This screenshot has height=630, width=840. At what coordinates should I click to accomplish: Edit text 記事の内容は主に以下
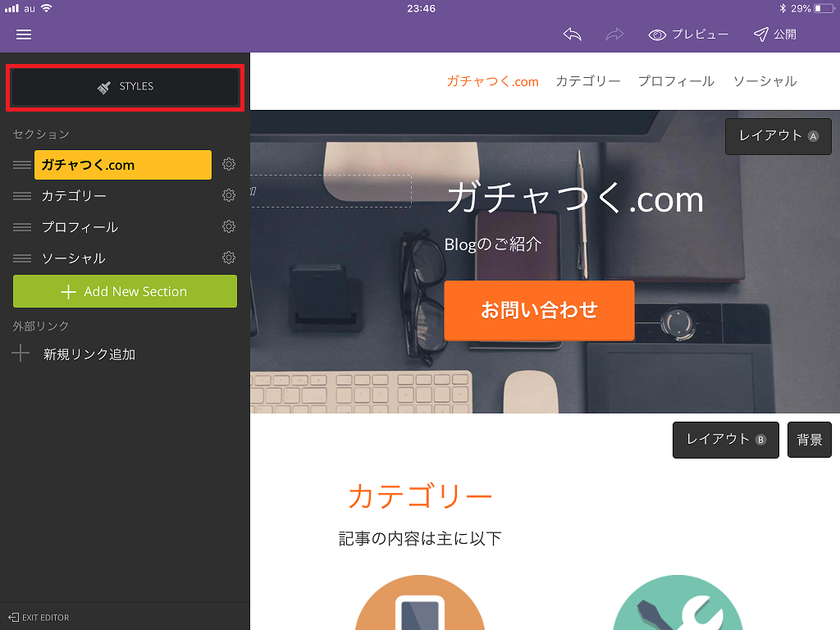(420, 538)
